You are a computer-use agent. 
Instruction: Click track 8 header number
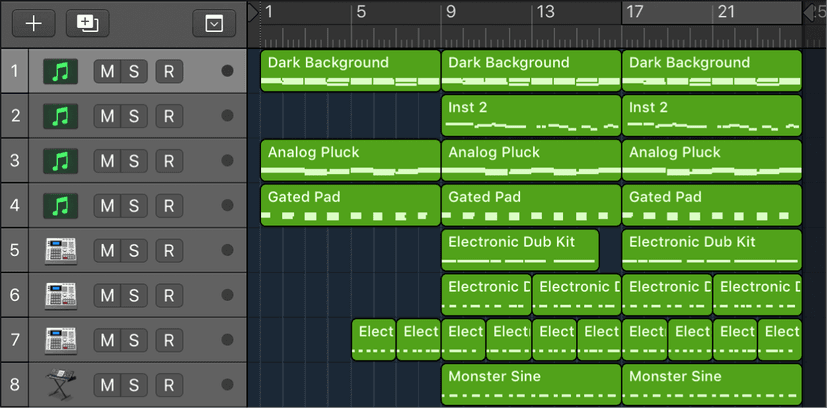(14, 385)
